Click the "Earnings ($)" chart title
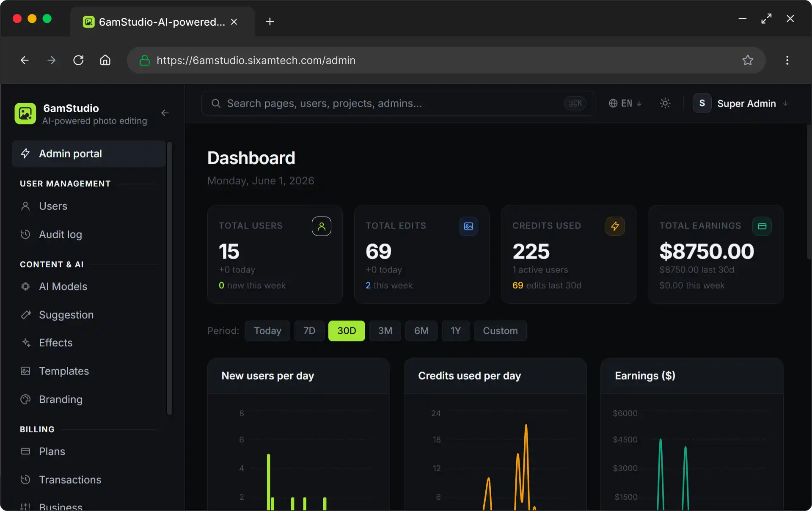The height and width of the screenshot is (511, 812). coord(645,376)
